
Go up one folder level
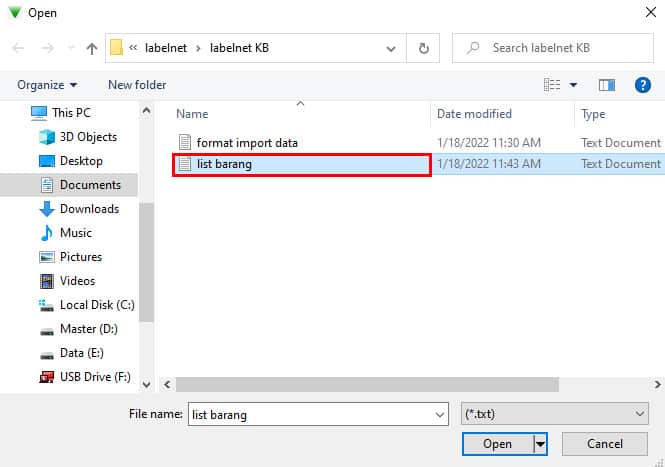(x=92, y=48)
